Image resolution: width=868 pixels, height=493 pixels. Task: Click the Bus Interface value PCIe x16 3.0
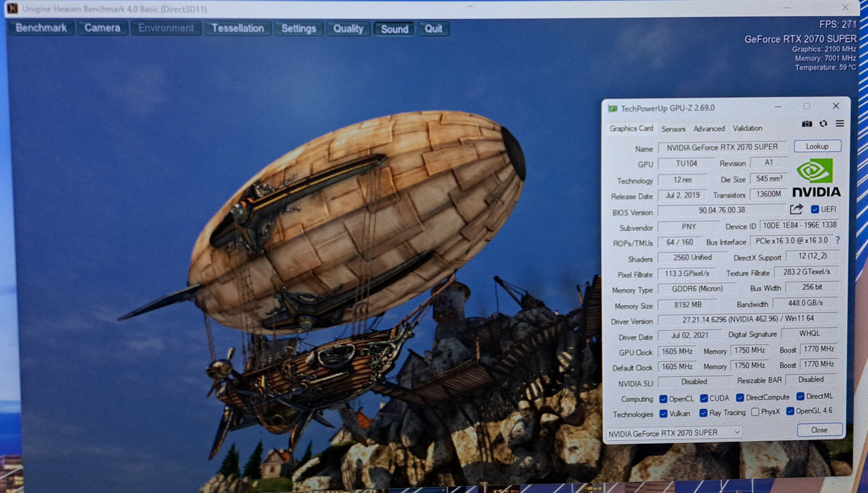[791, 241]
